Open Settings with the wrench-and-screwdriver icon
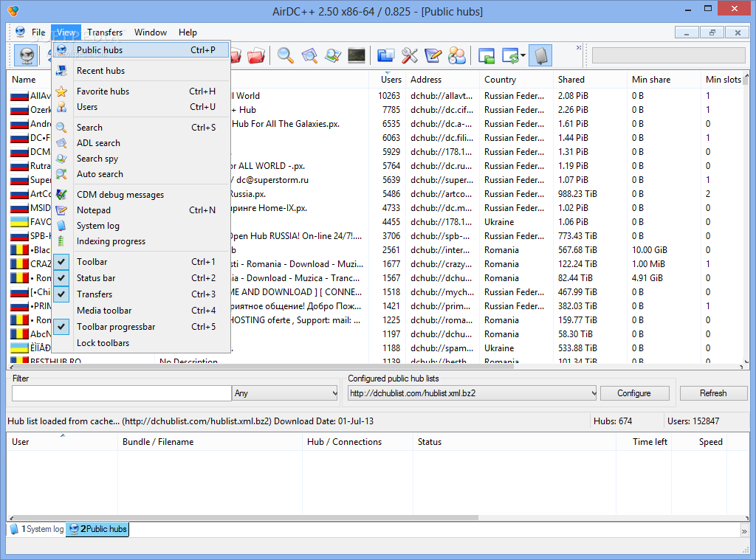 click(x=409, y=55)
